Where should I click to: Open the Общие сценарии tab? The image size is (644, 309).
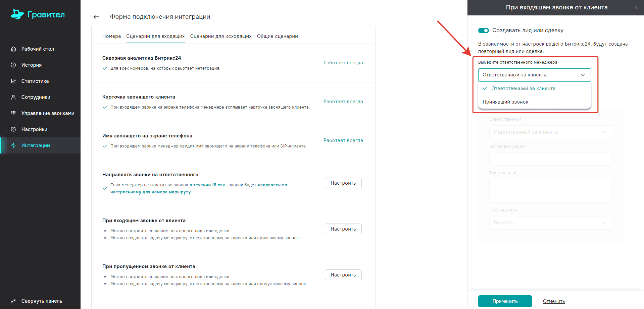277,36
